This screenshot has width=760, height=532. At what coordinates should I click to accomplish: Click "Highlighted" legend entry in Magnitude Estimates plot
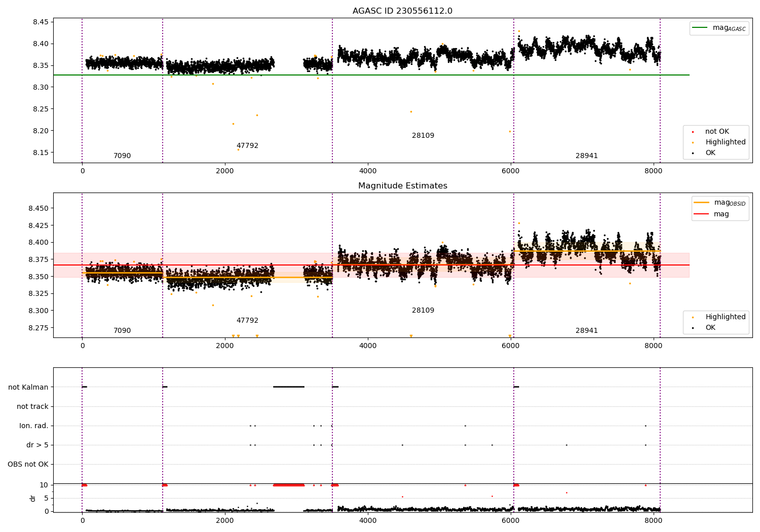click(725, 317)
